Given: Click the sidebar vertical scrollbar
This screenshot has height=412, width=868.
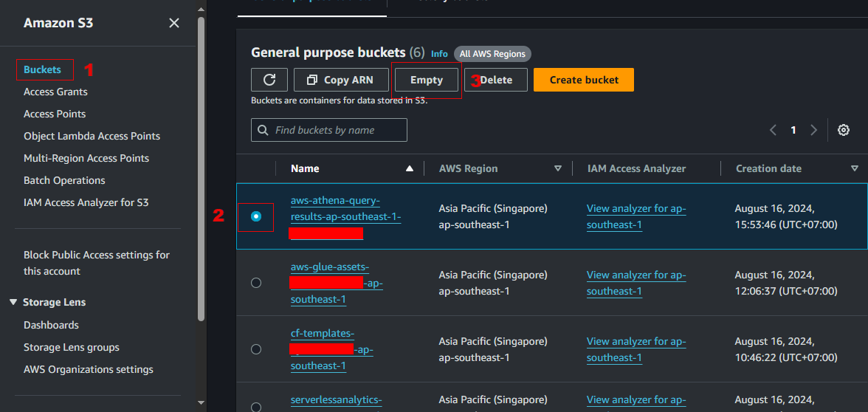Looking at the screenshot, I should click(x=201, y=168).
